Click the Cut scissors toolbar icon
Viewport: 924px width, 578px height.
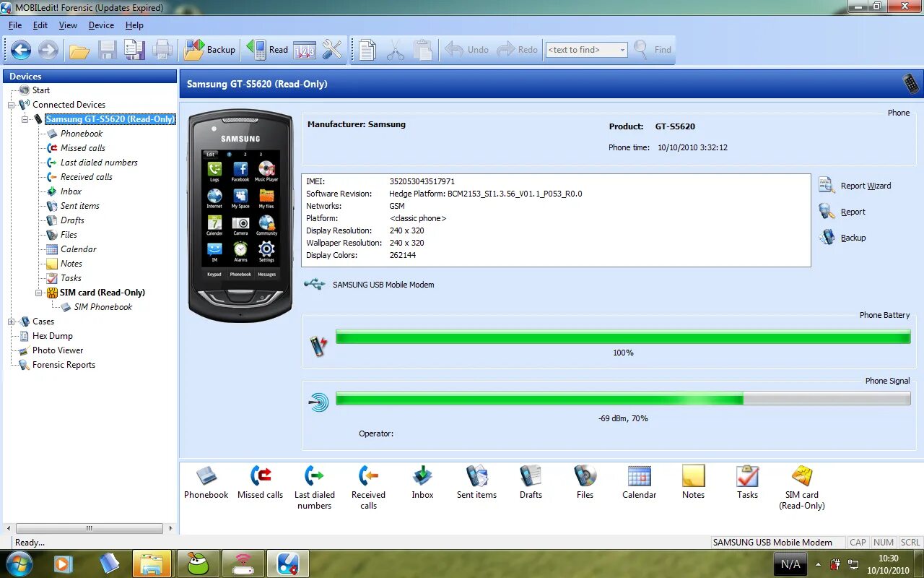pos(396,50)
